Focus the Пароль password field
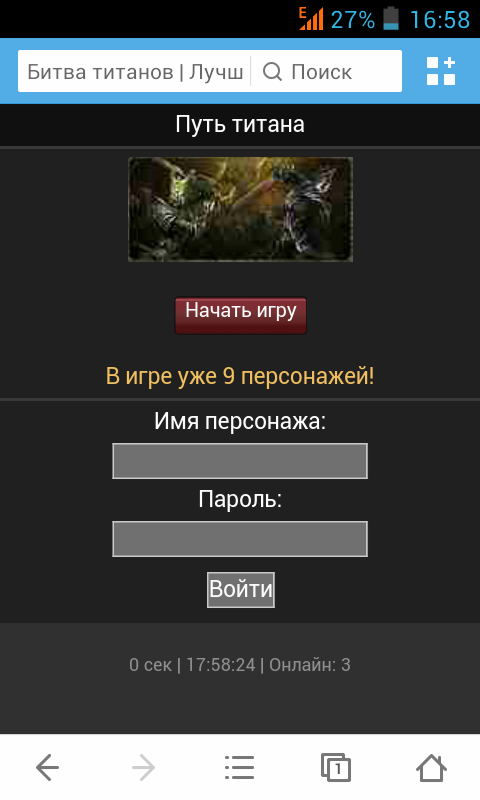Viewport: 480px width, 800px height. pyautogui.click(x=240, y=539)
